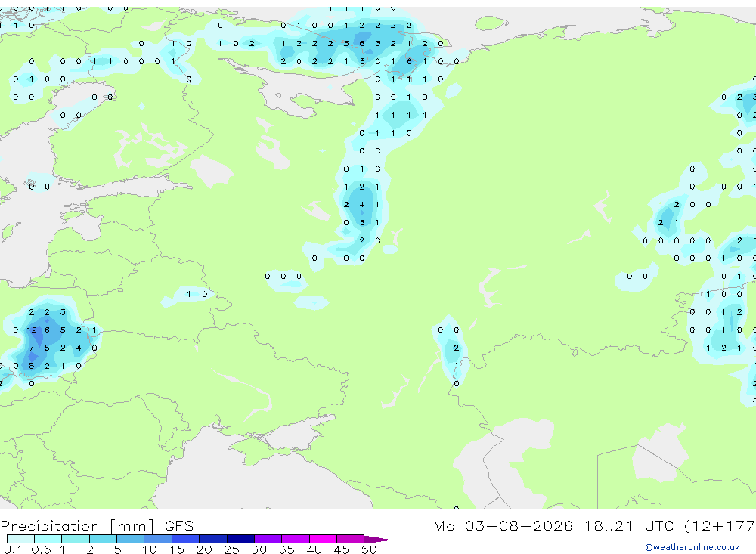The image size is (756, 554).
Task: Click the '0.5' legend scale label
Action: point(41,549)
